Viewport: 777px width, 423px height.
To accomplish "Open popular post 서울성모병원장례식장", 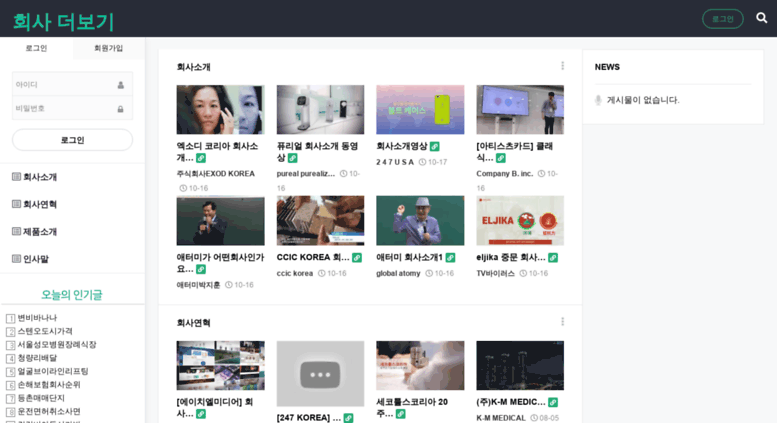I will pos(57,344).
